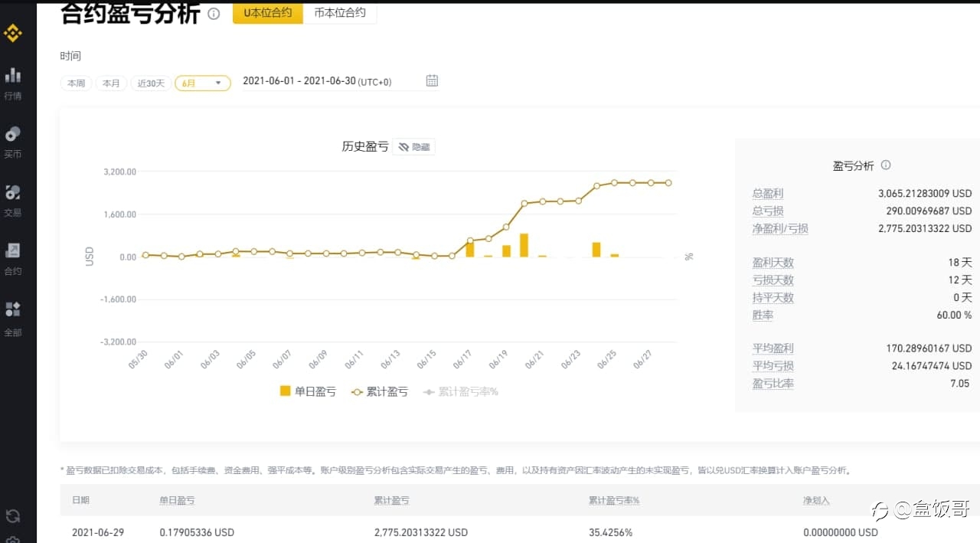Switch to 币本位合约 tab
The width and height of the screenshot is (980, 543).
pos(340,13)
